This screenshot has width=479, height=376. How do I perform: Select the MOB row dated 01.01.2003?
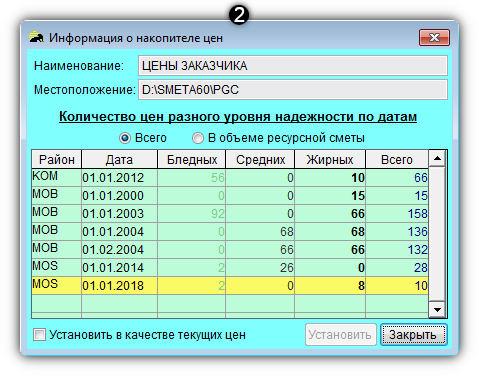tap(230, 213)
